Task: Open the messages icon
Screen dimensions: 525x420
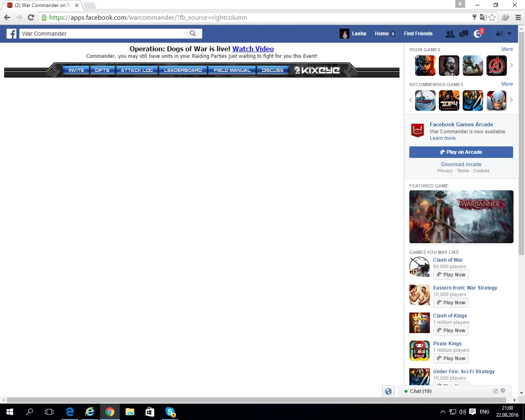Action: [464, 34]
